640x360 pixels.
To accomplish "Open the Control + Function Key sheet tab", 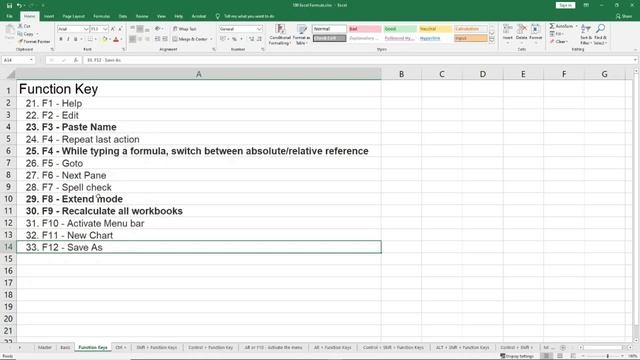I will pos(211,347).
